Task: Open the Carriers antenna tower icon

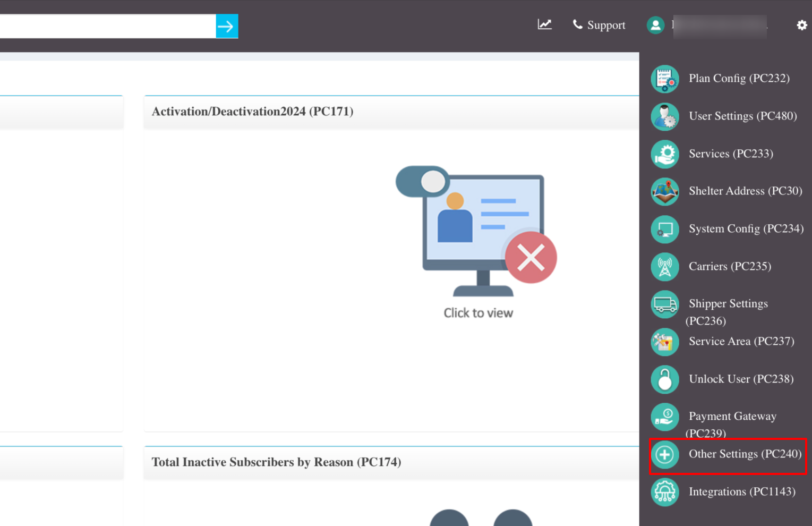Action: pyautogui.click(x=665, y=267)
